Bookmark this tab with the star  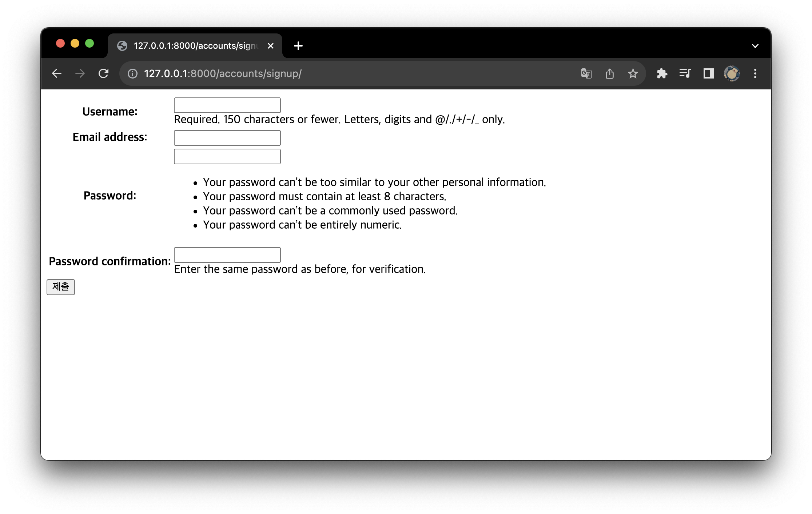tap(633, 74)
